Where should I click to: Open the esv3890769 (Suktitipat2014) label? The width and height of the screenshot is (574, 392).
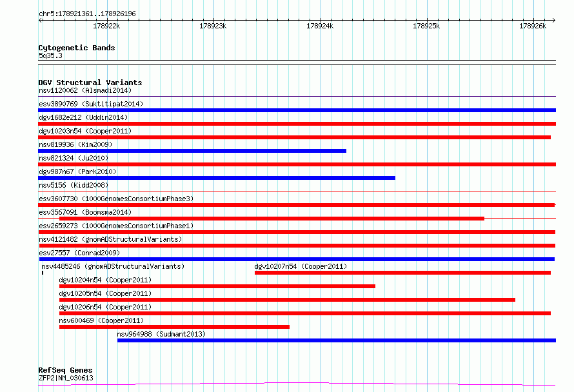pyautogui.click(x=91, y=104)
